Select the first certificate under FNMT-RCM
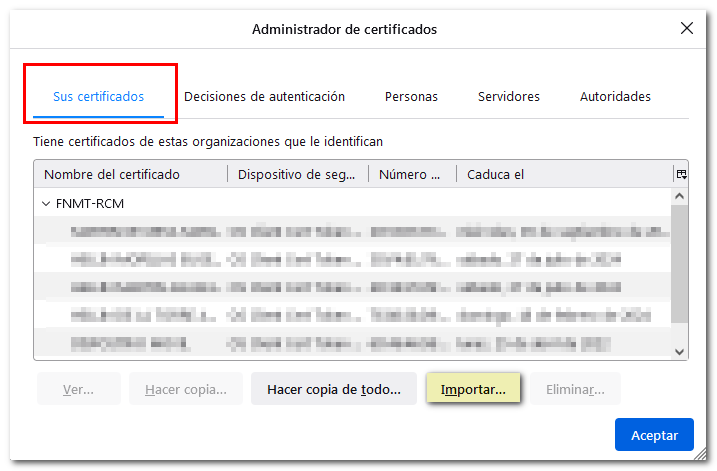Viewport: 717px width, 471px height. coord(350,231)
